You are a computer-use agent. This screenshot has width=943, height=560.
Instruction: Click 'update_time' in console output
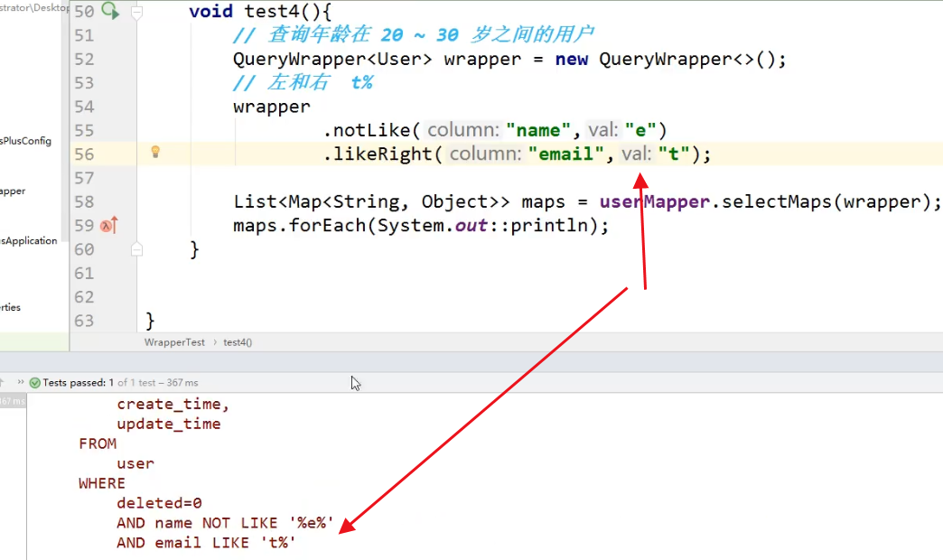[168, 424]
